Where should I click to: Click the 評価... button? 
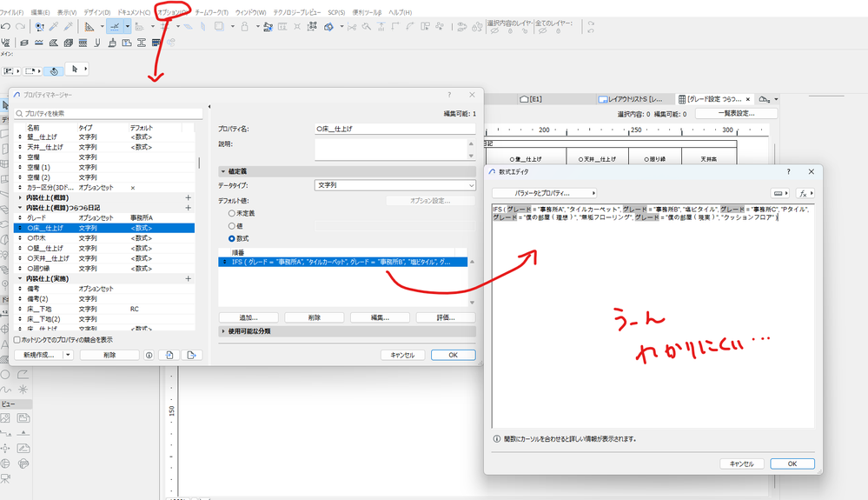446,317
